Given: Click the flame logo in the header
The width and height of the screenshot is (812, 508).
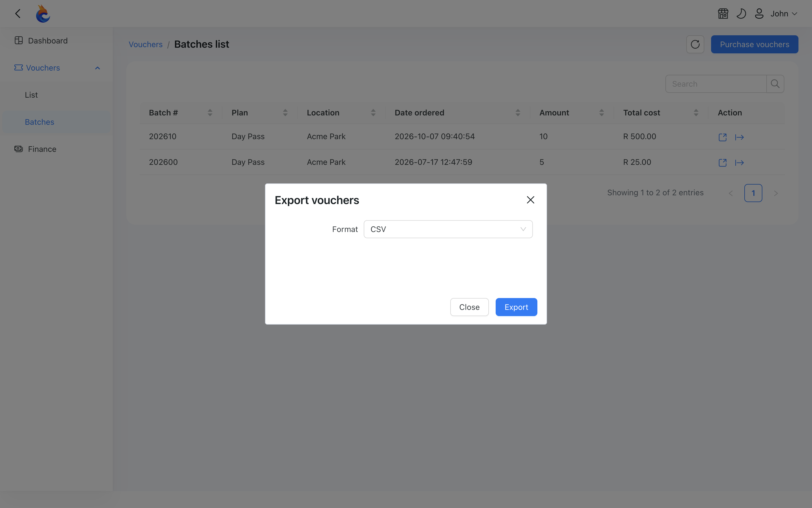Looking at the screenshot, I should pos(43,14).
